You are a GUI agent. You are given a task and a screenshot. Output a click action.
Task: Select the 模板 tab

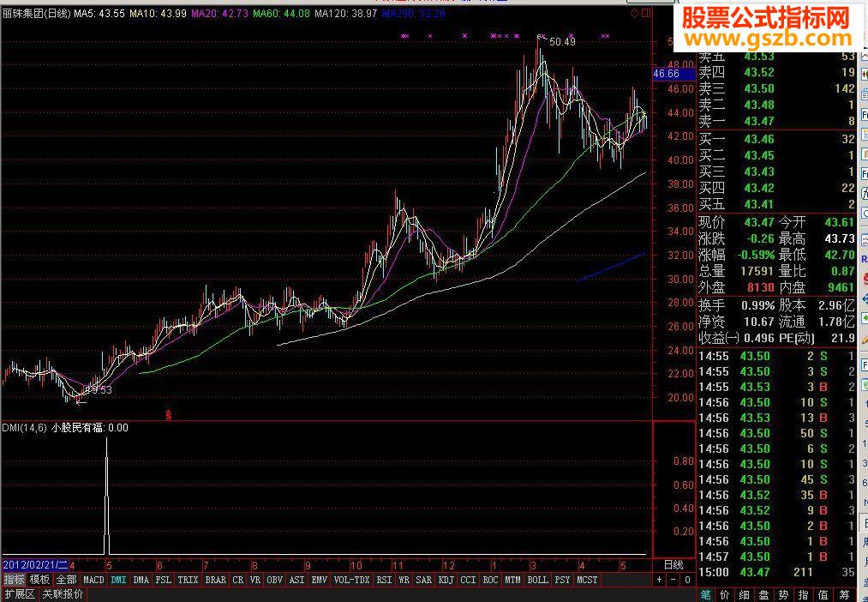point(40,580)
